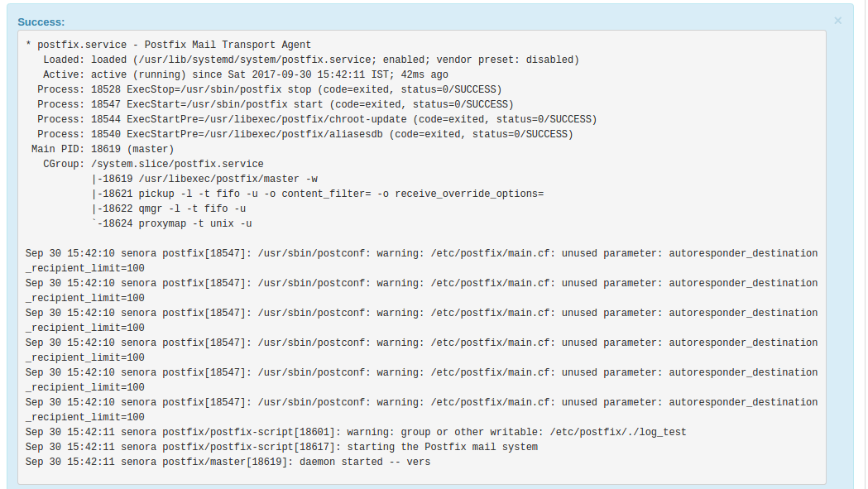Click the Main PID 18619 (master) line
868x489 pixels.
point(103,150)
